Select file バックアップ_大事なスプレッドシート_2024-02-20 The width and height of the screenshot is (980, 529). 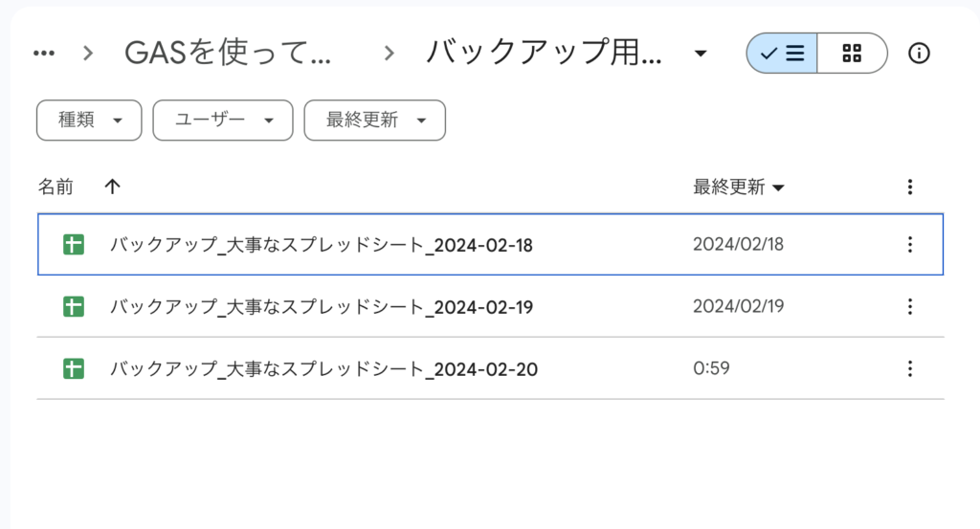coord(323,368)
